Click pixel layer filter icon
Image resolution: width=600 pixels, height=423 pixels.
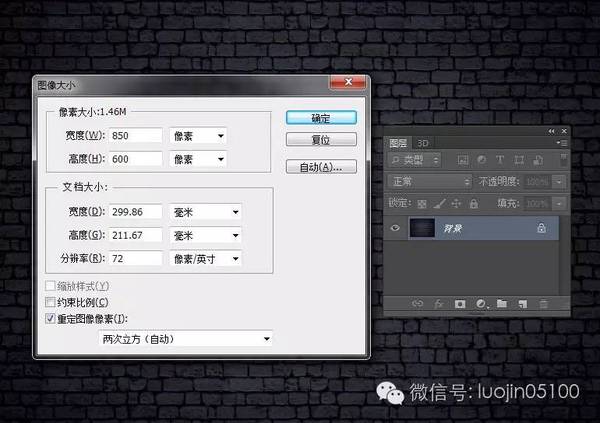[463, 160]
